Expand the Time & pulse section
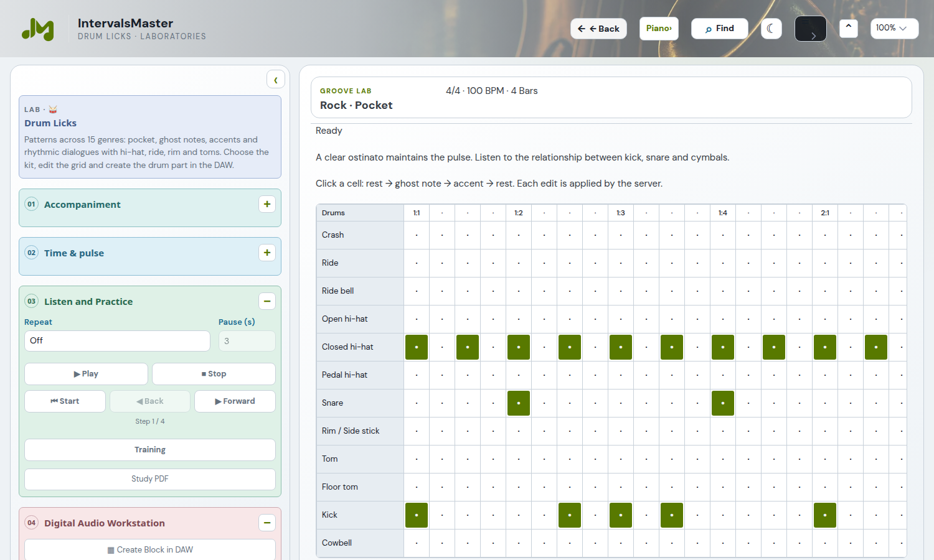934x560 pixels. click(267, 253)
